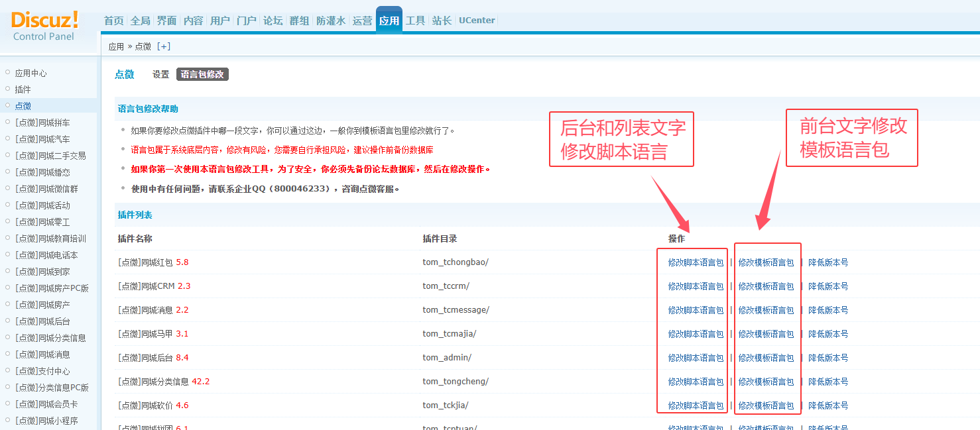Open 应用中心 in the sidebar
Screen dimensions: 980x430
[31, 74]
